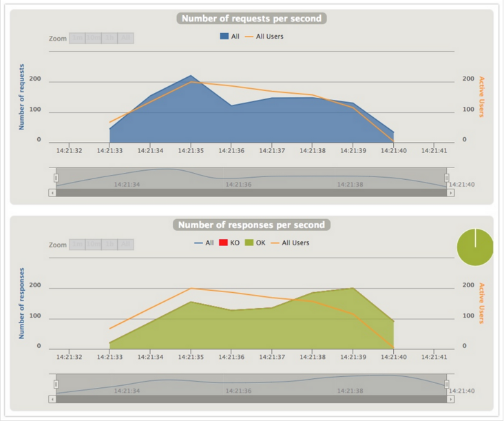The width and height of the screenshot is (504, 421).
Task: Click left scroll arrow of requests navigator
Action: (52, 193)
